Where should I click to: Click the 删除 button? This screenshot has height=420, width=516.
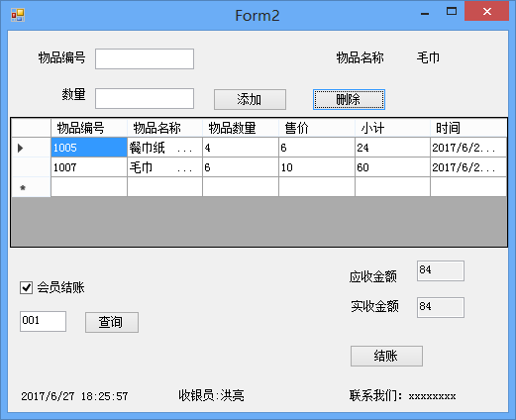coord(349,99)
